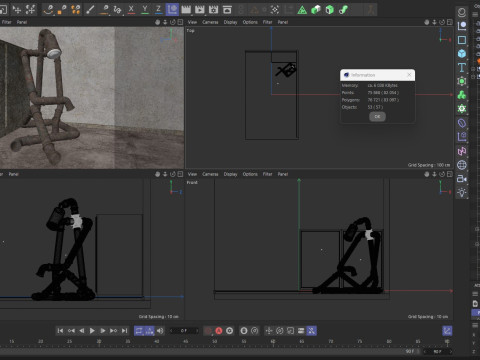Click frame 50 on timeline ruler

point(215,341)
